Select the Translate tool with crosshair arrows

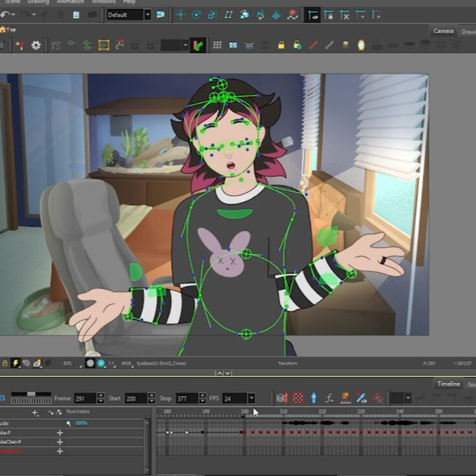[x=181, y=14]
